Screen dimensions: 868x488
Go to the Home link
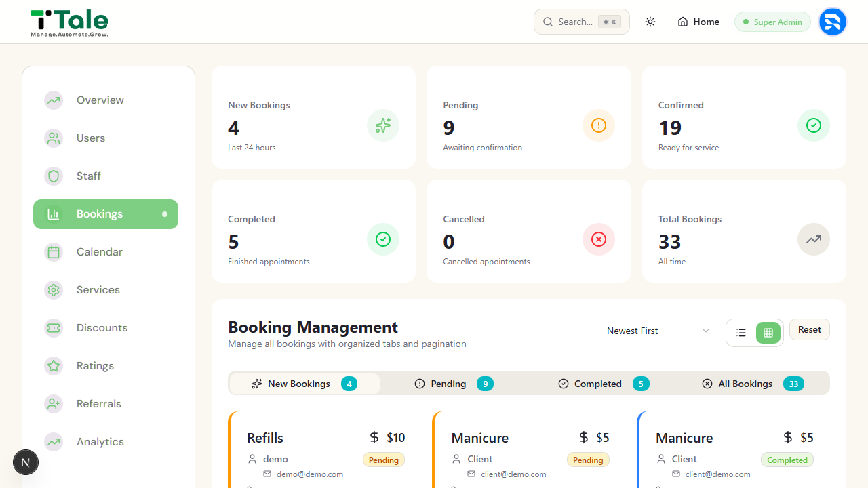pos(698,22)
